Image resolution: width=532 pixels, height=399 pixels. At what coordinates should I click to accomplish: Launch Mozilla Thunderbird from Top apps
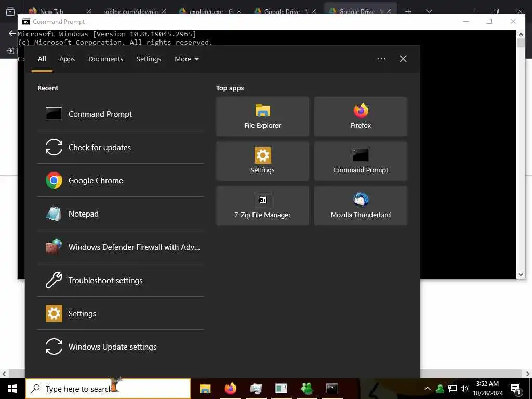361,206
